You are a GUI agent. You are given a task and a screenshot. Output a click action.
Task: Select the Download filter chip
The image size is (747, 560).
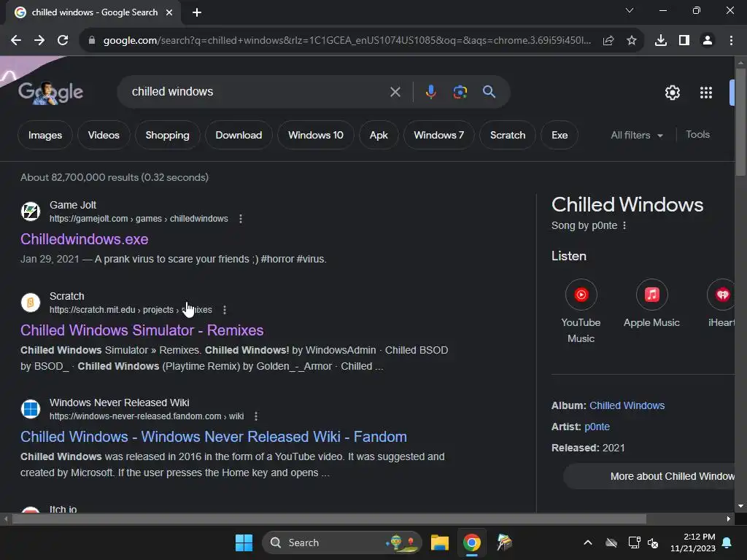click(239, 135)
